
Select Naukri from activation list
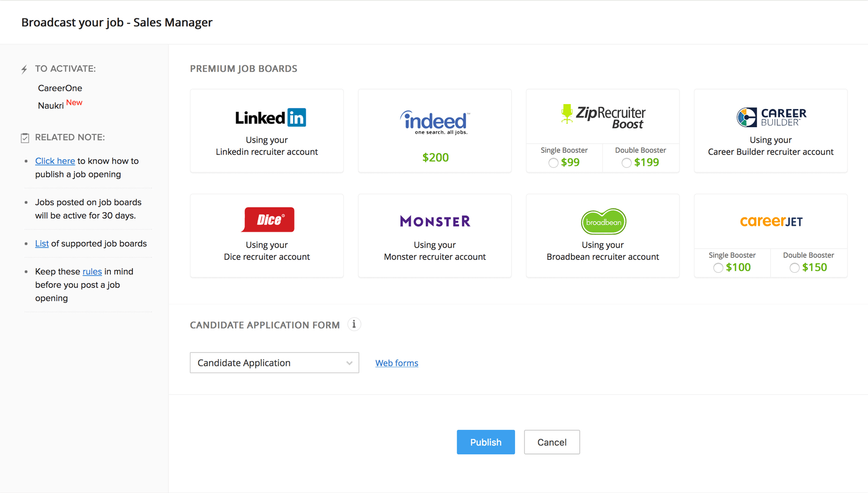coord(51,105)
